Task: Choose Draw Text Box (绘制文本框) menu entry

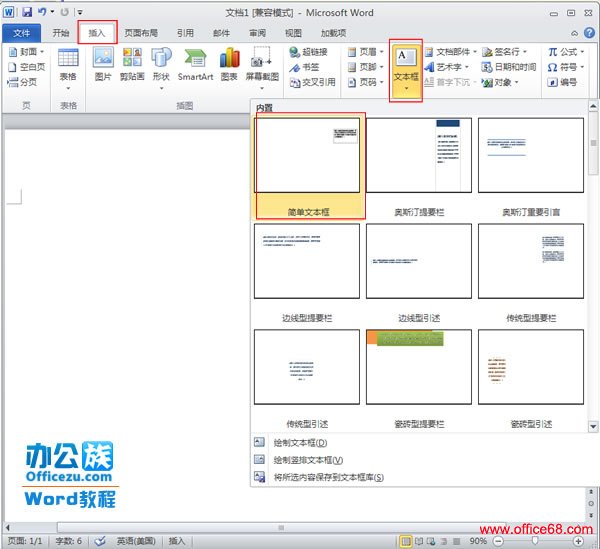Action: pyautogui.click(x=299, y=442)
